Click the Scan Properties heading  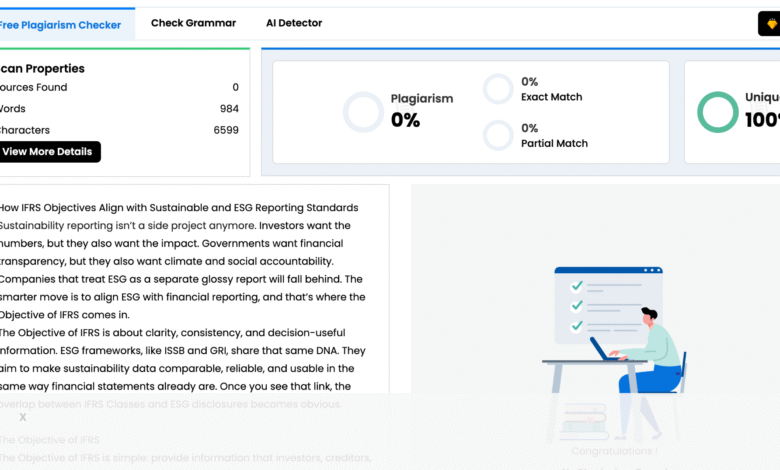coord(42,69)
